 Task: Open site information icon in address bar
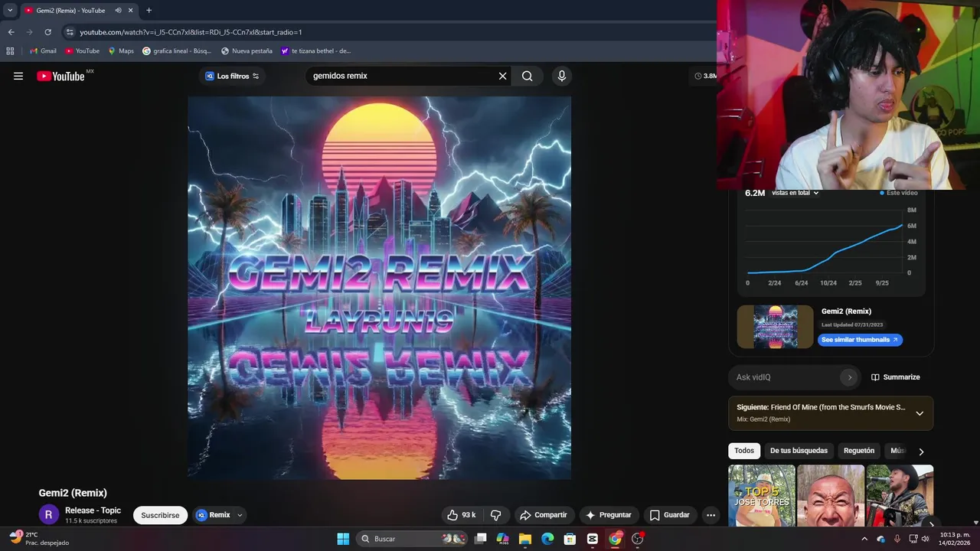click(x=70, y=32)
